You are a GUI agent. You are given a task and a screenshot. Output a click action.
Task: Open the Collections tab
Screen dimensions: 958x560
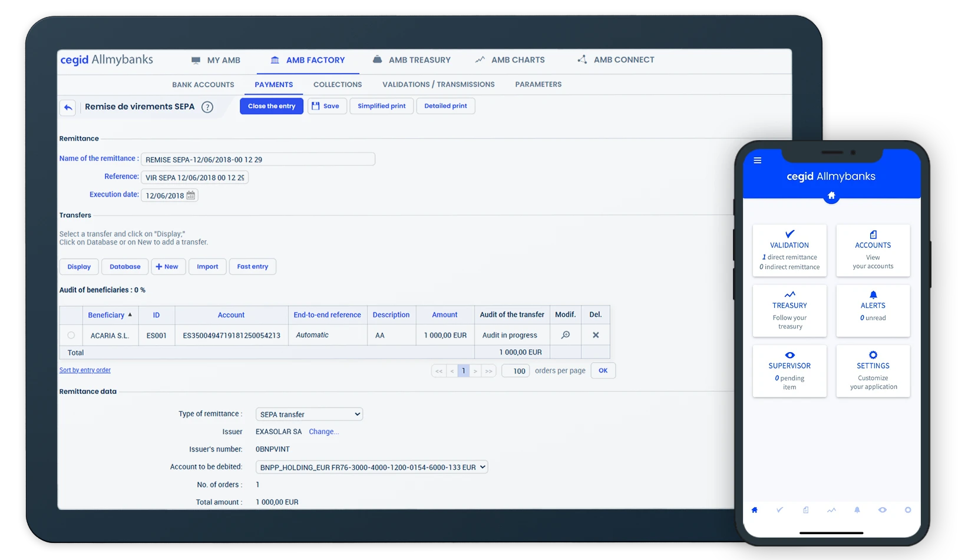[x=338, y=85]
